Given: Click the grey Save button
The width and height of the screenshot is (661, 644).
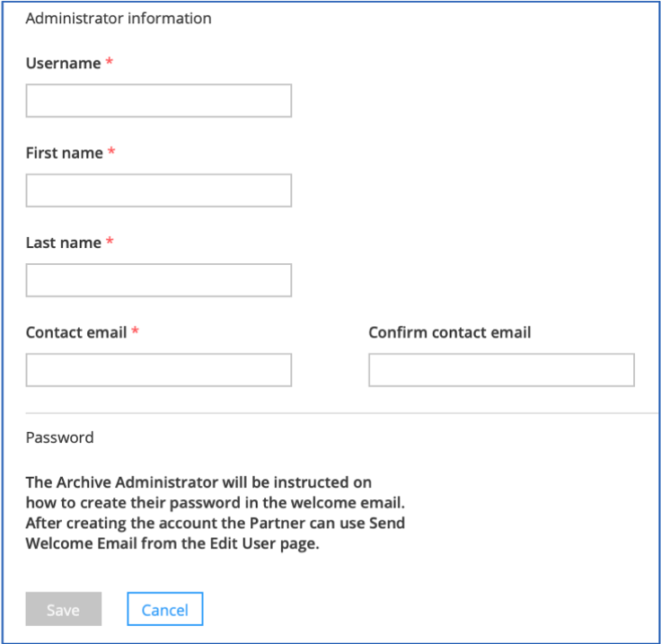Looking at the screenshot, I should [63, 609].
